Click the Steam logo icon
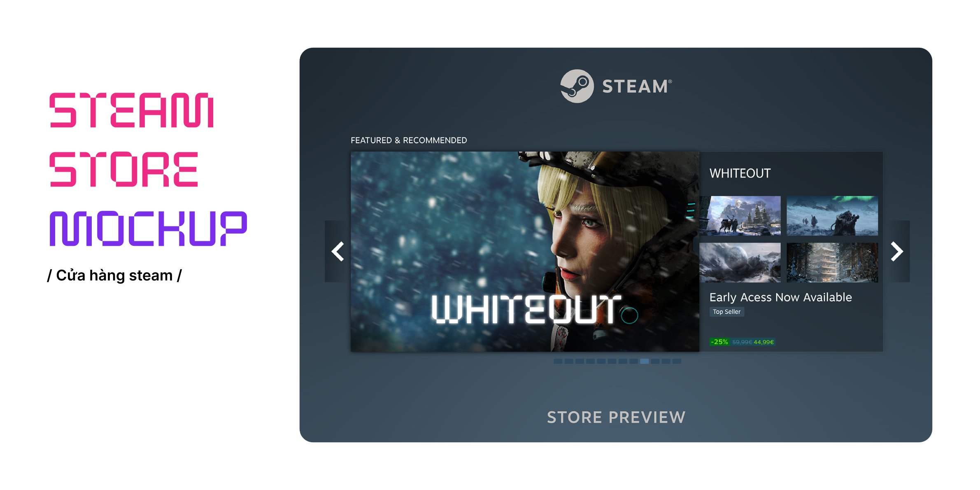The height and width of the screenshot is (490, 980). [577, 86]
